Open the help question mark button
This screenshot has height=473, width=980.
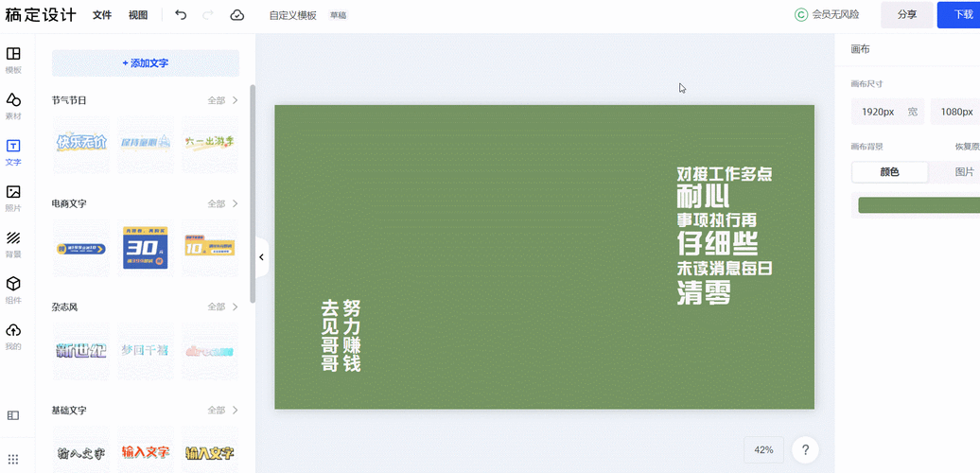805,450
